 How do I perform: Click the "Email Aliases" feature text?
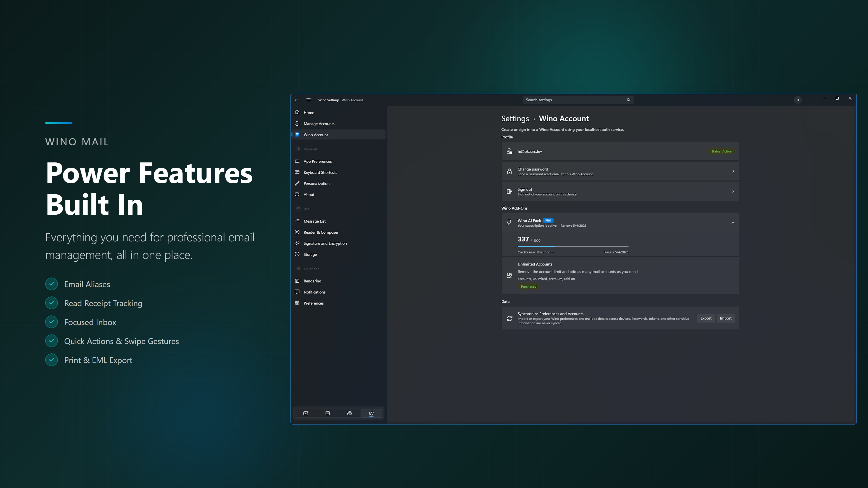(87, 284)
